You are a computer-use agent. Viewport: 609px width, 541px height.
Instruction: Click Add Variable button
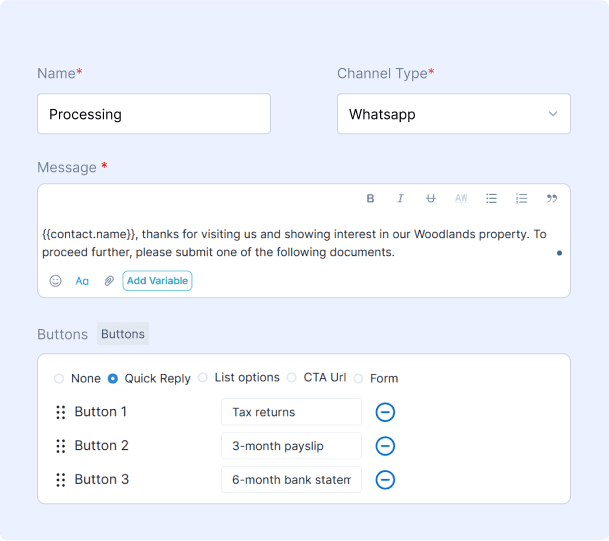coord(157,281)
